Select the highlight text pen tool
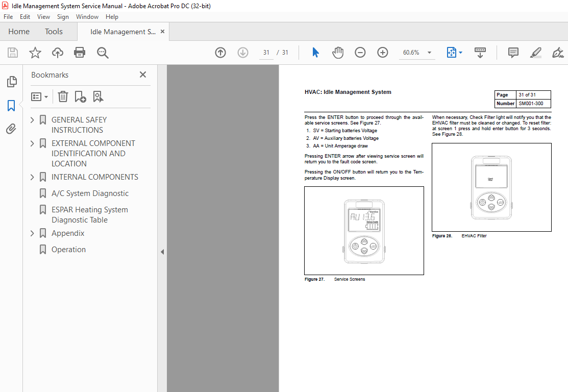This screenshot has width=568, height=392. [x=535, y=53]
